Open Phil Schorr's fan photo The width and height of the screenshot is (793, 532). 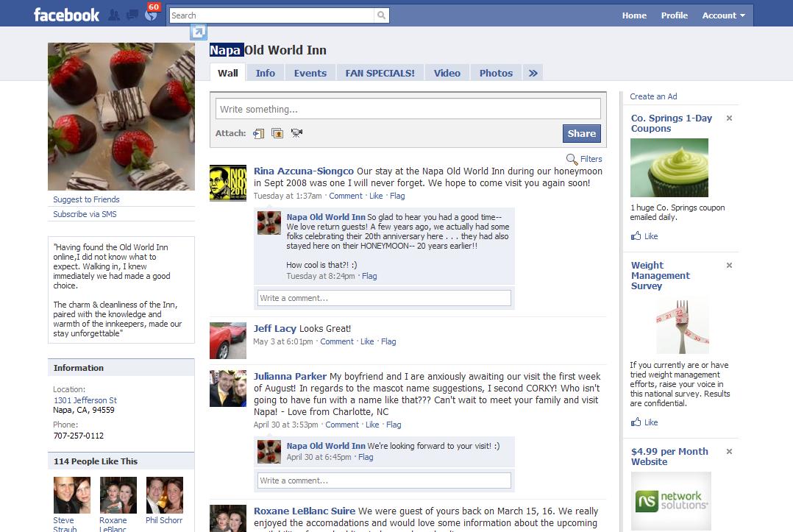tap(164, 495)
